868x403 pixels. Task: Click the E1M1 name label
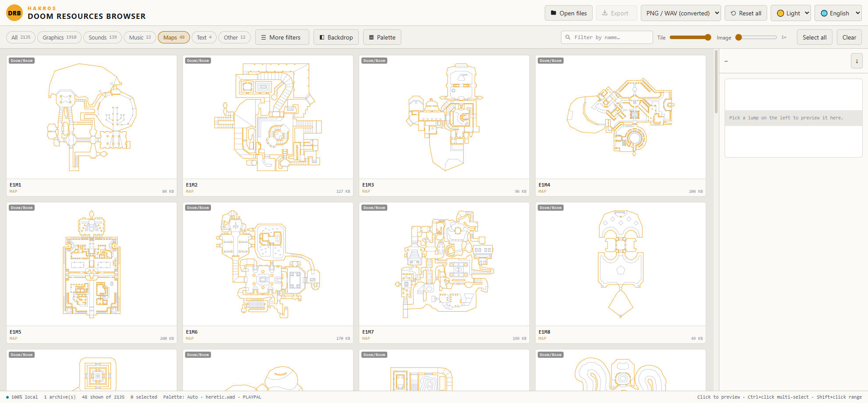tap(15, 185)
